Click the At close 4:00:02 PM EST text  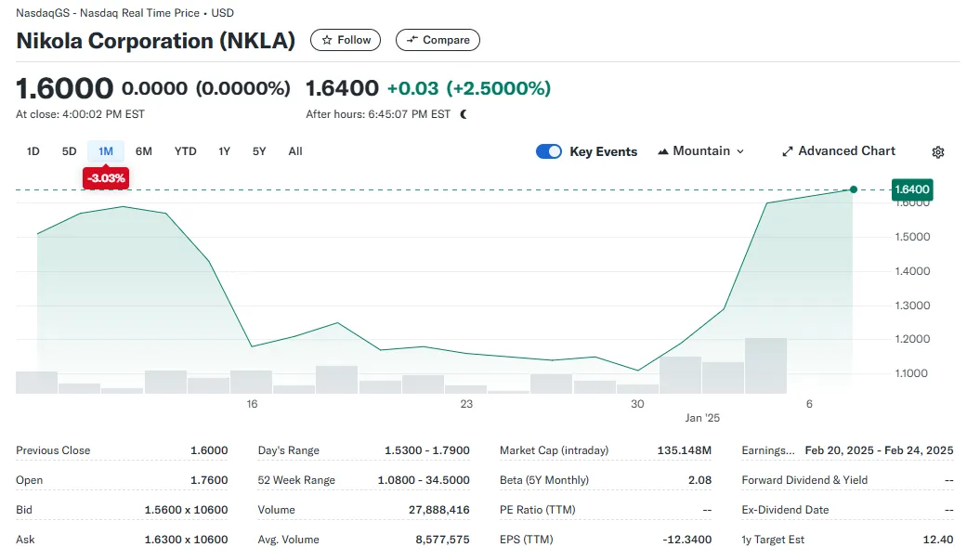(81, 114)
